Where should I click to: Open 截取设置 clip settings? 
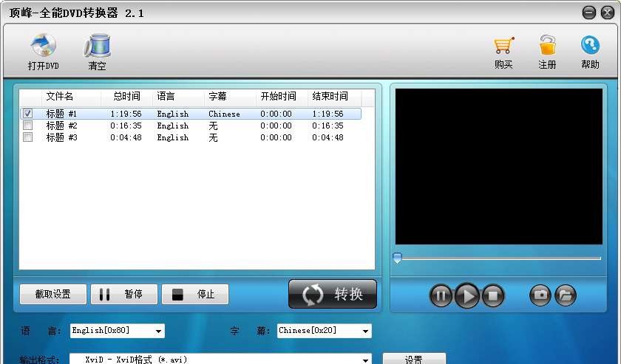click(x=53, y=295)
